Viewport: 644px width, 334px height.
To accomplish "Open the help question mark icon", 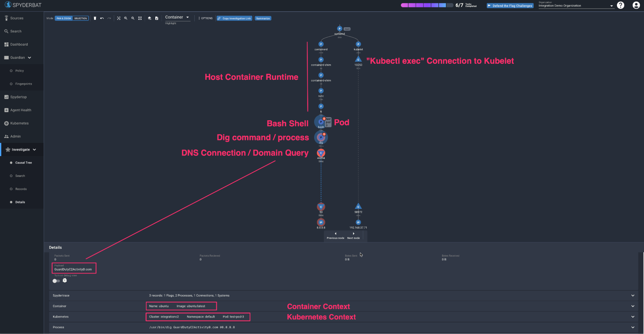I will (620, 5).
